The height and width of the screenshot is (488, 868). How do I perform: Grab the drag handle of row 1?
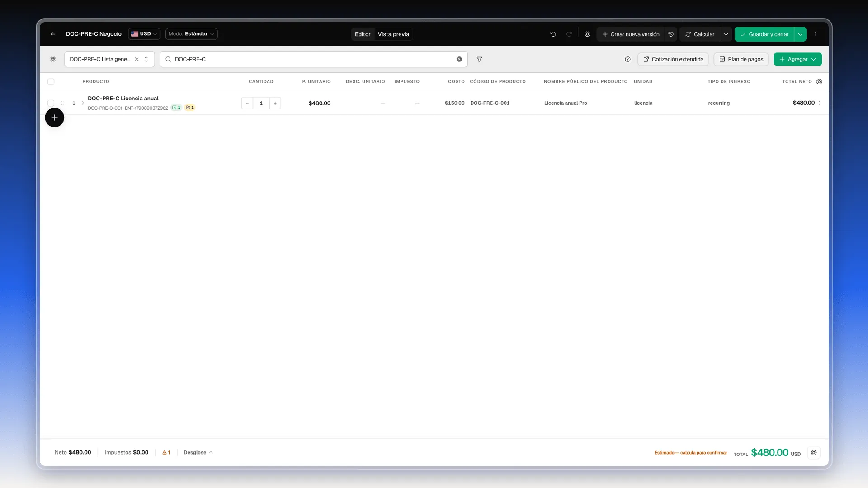tap(62, 103)
